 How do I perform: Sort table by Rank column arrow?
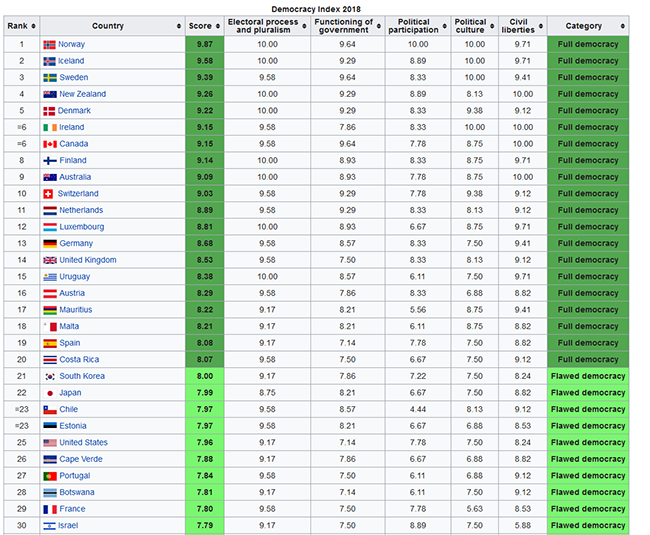tap(33, 26)
